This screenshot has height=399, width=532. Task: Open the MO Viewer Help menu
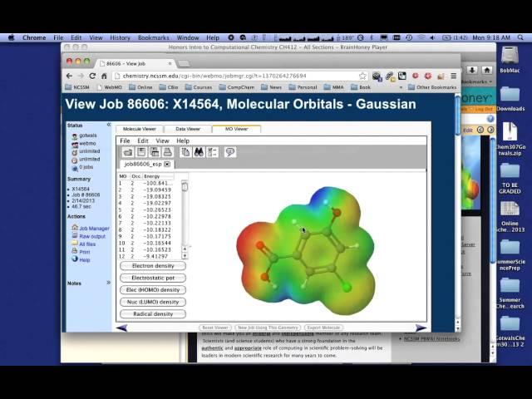(183, 140)
